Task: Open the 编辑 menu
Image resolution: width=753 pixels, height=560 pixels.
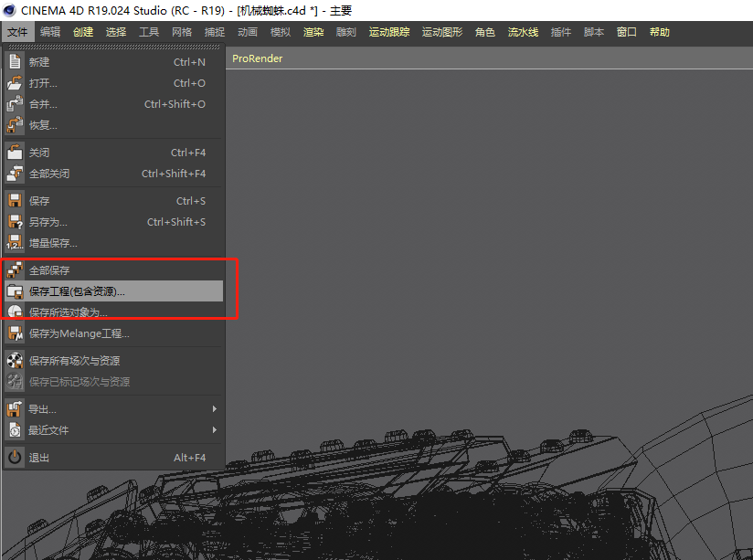Action: 50,32
